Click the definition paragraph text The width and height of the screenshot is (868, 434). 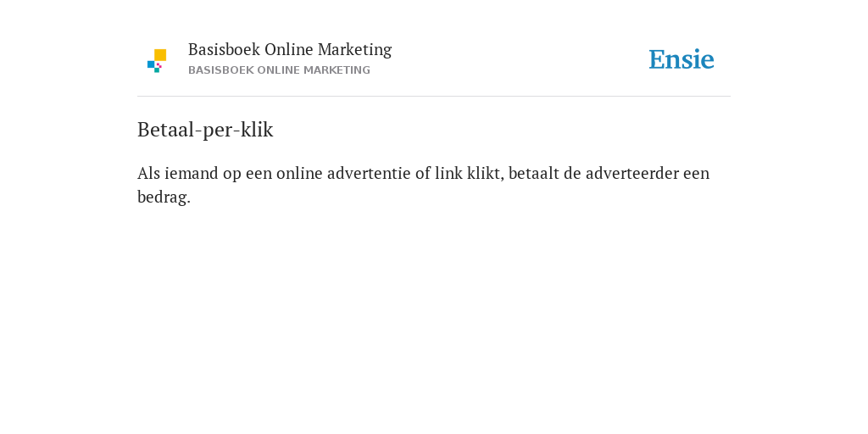(424, 185)
